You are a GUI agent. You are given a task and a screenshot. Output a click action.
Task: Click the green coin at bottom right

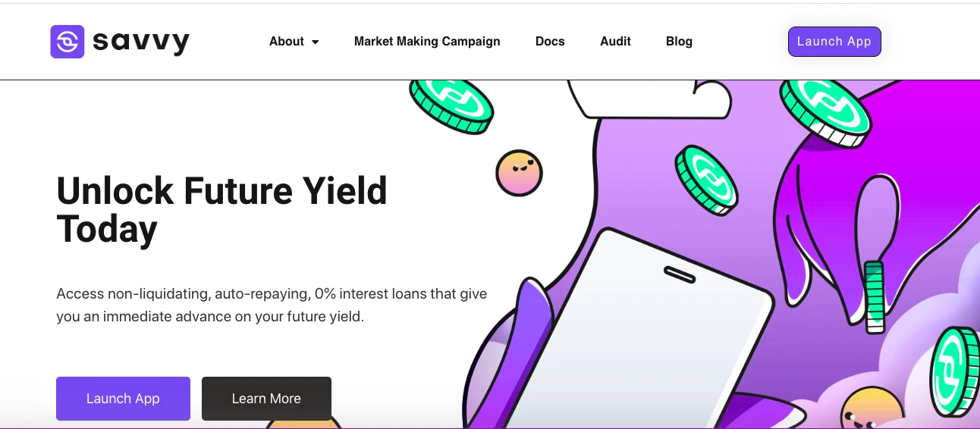click(x=956, y=371)
